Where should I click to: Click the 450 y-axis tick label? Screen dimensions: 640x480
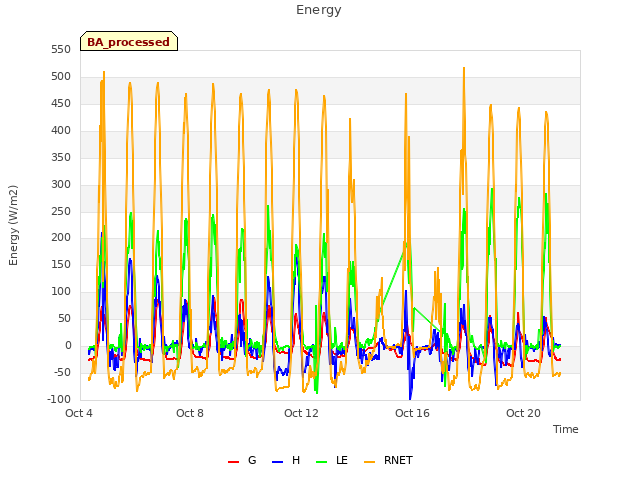pyautogui.click(x=61, y=104)
